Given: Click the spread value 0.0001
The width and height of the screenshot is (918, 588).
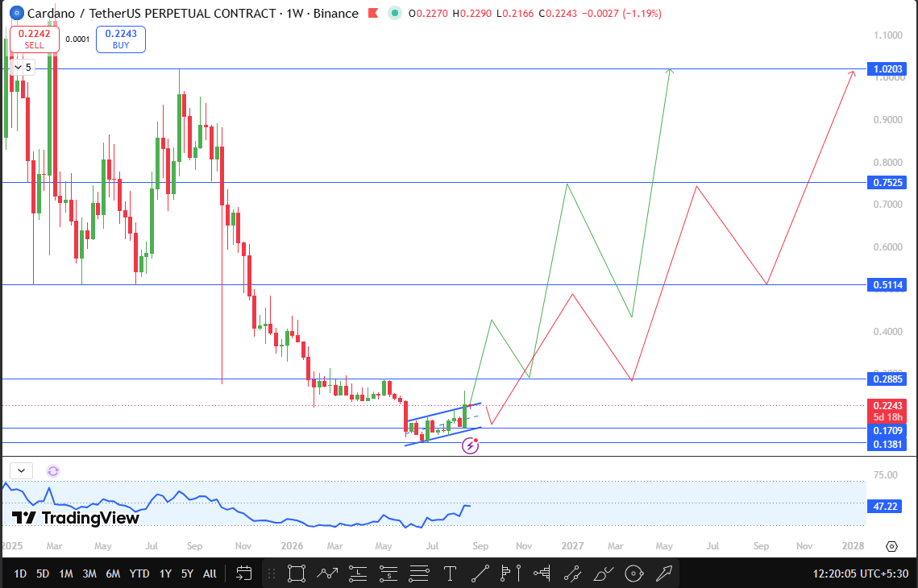Looking at the screenshot, I should click(77, 39).
